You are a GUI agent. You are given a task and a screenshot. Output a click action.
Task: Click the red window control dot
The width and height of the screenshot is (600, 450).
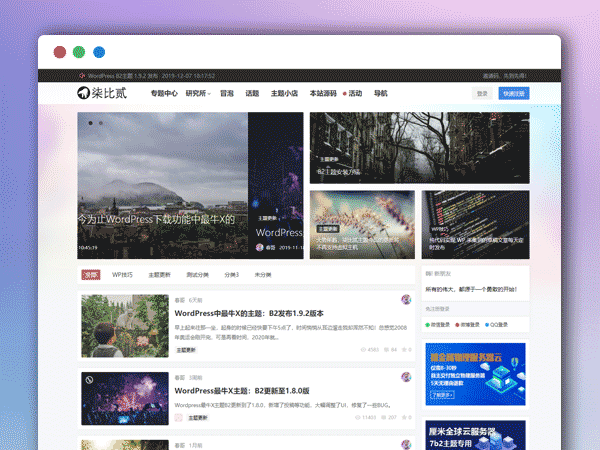[60, 52]
